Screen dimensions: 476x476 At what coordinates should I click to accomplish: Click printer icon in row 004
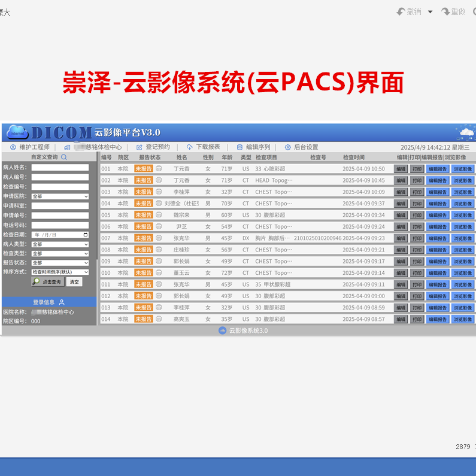(x=159, y=203)
